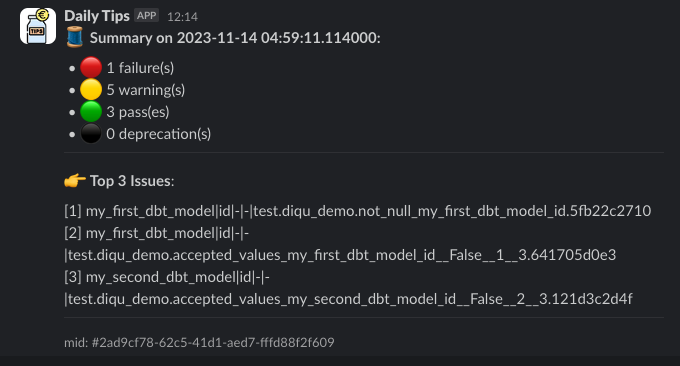Open the Daily Tips sender name

coord(97,16)
